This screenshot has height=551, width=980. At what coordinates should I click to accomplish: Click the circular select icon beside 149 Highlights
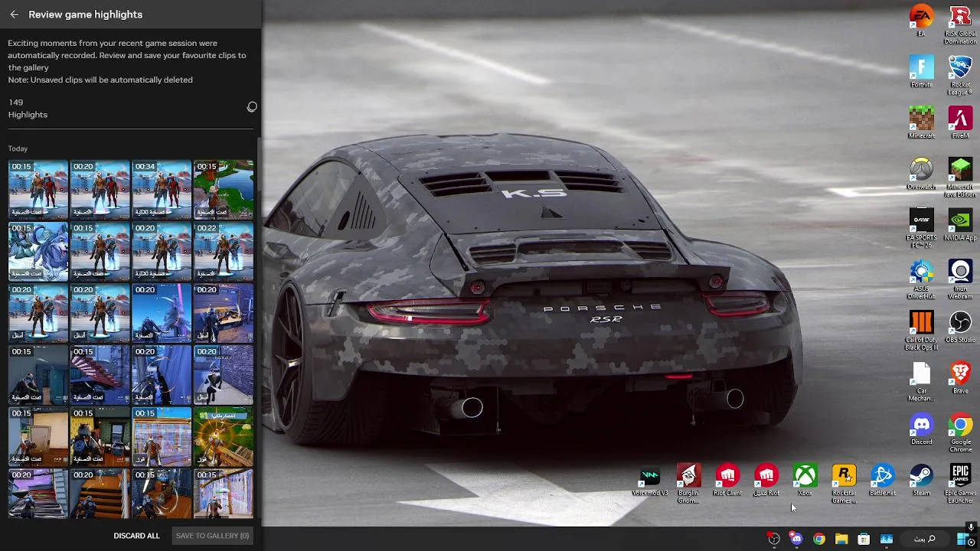click(252, 107)
